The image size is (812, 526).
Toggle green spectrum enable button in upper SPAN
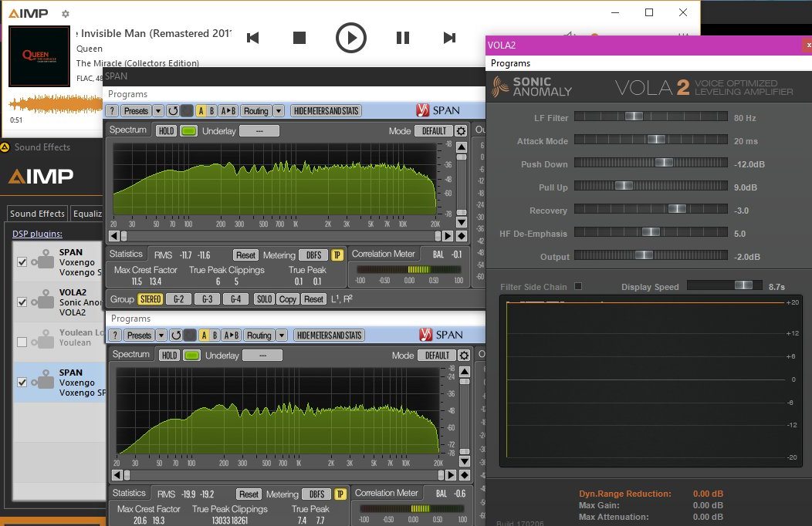pyautogui.click(x=188, y=131)
